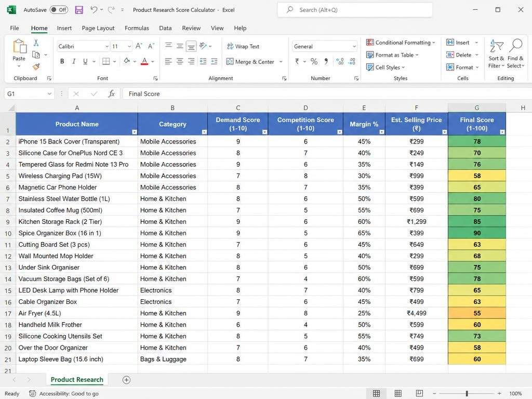This screenshot has height=399, width=532.
Task: Add a new sheet with plus icon
Action: (x=126, y=380)
